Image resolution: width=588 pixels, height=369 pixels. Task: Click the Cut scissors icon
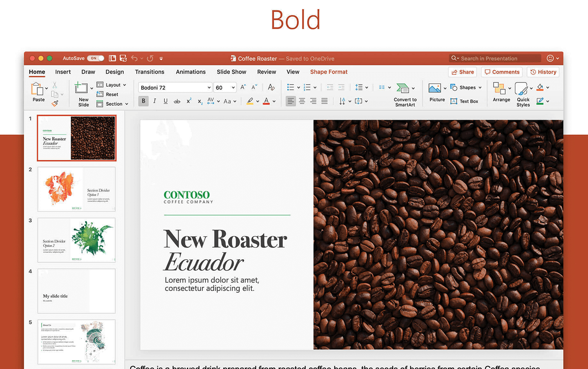click(55, 85)
